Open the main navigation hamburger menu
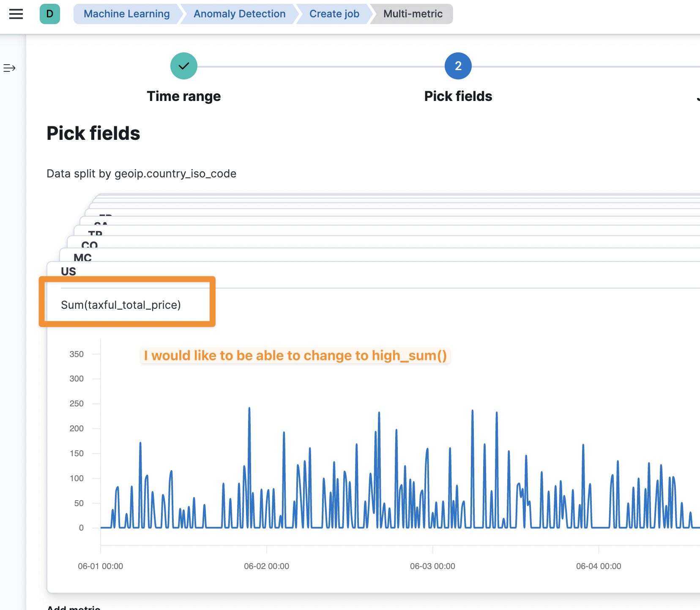The width and height of the screenshot is (700, 610). [16, 14]
